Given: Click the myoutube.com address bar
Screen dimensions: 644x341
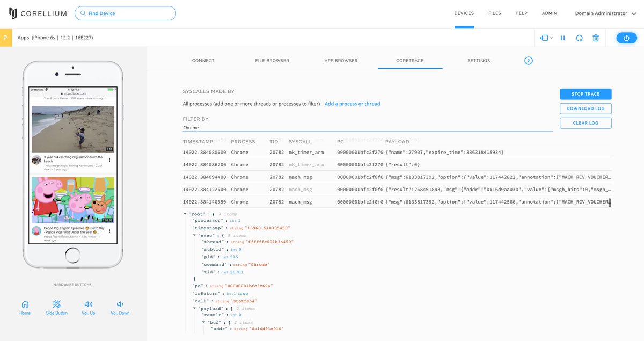Looking at the screenshot, I should pos(72,93).
